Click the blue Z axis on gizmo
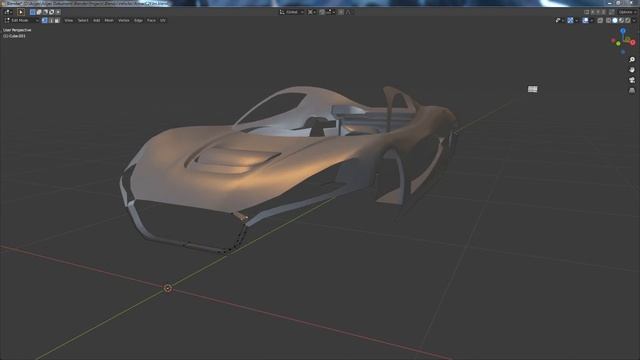 (623, 31)
